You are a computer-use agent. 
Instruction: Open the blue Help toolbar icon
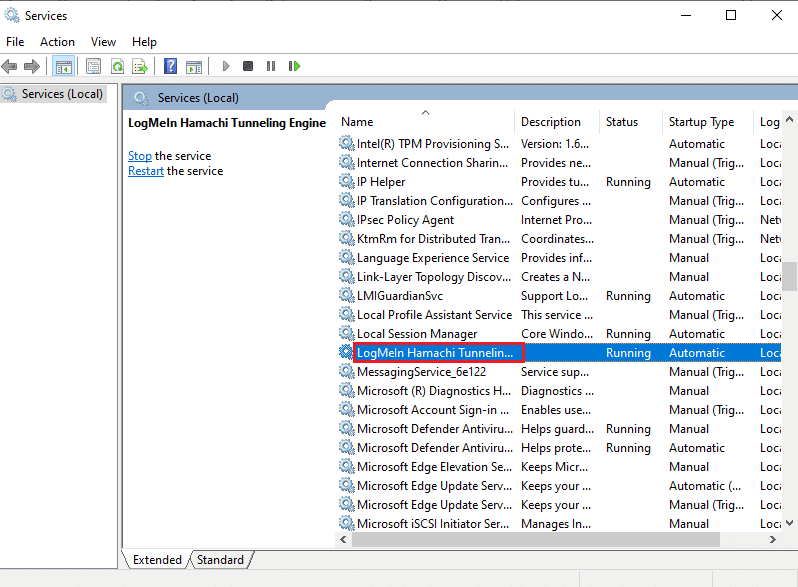point(170,66)
